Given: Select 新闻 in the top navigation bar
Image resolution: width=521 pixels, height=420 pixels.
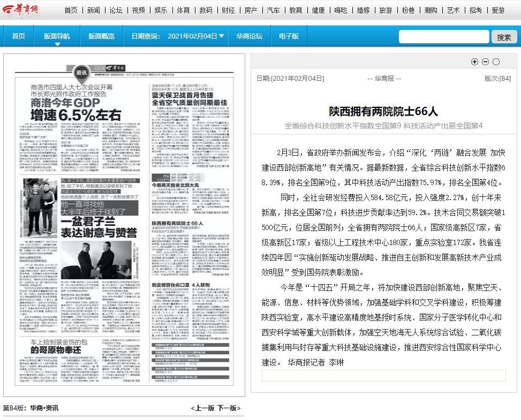Looking at the screenshot, I should click(93, 10).
